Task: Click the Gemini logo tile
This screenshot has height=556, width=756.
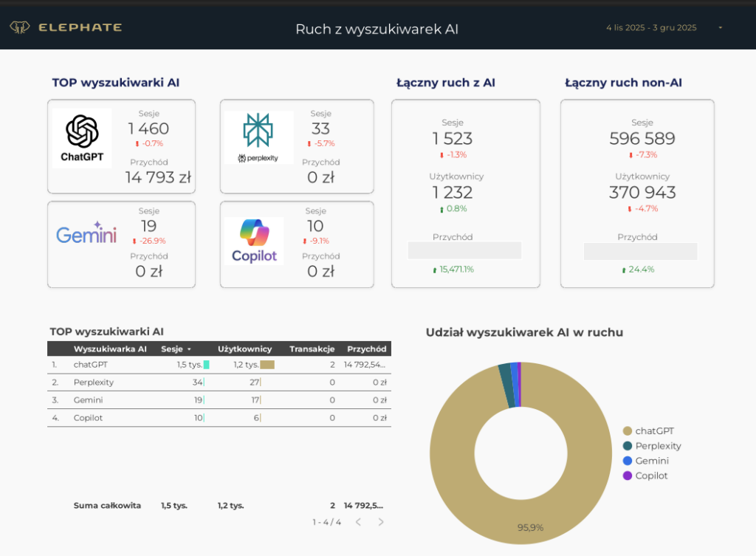Action: (x=86, y=235)
